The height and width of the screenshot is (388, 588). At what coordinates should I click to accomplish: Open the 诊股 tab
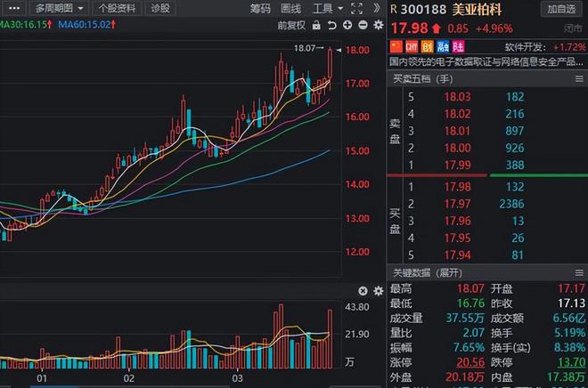(160, 8)
